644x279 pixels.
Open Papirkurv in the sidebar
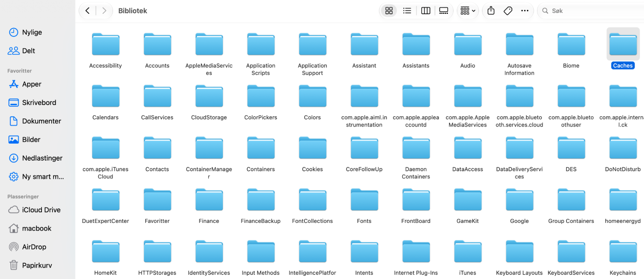pyautogui.click(x=38, y=265)
